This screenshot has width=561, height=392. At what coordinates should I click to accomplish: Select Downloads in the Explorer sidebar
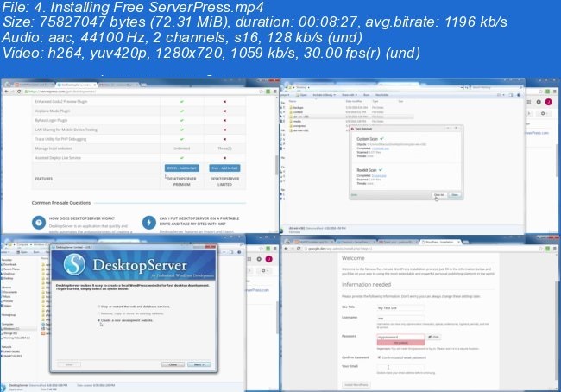[10, 264]
